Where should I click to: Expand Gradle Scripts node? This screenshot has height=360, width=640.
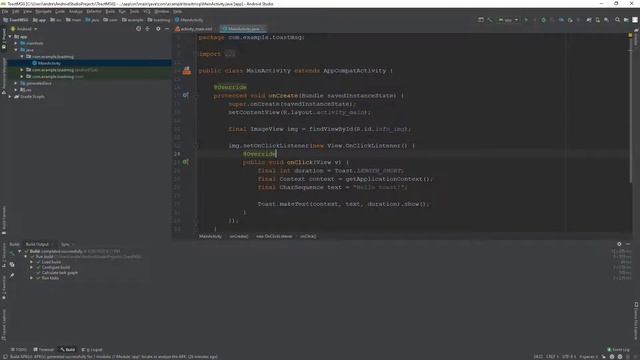point(10,97)
